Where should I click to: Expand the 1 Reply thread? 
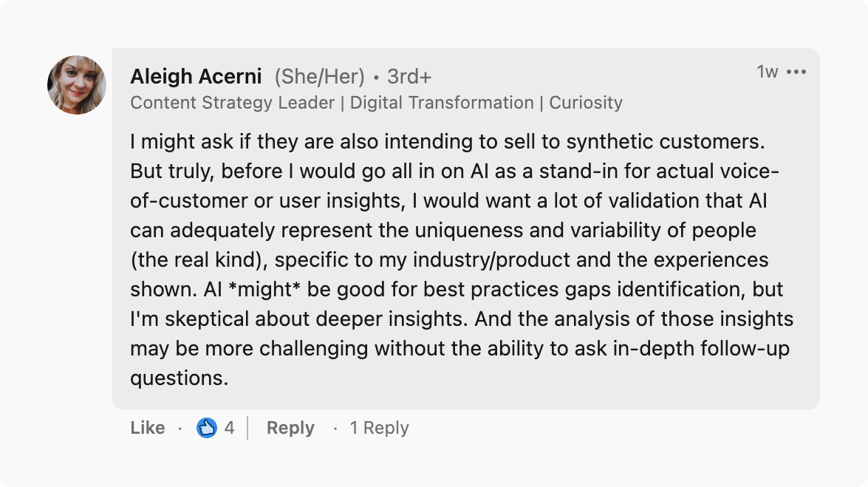[379, 428]
